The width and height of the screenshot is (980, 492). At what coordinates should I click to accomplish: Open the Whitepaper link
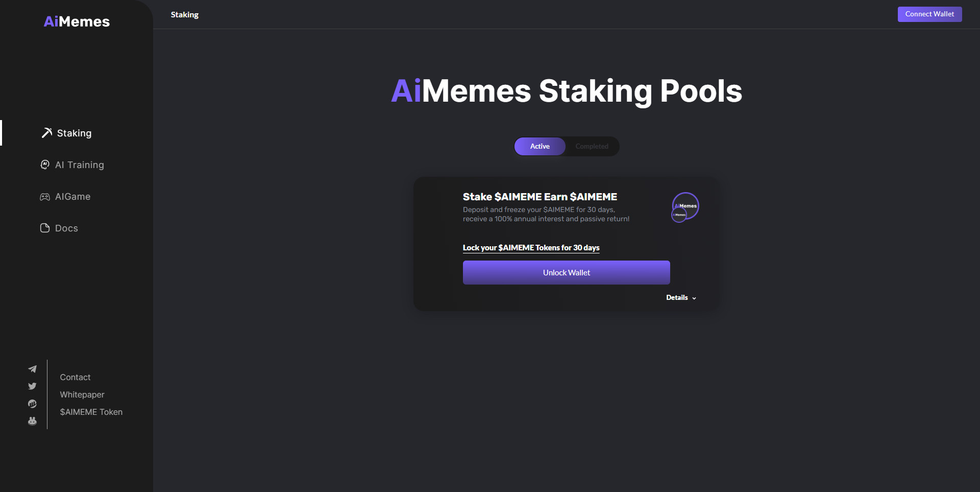tap(82, 394)
